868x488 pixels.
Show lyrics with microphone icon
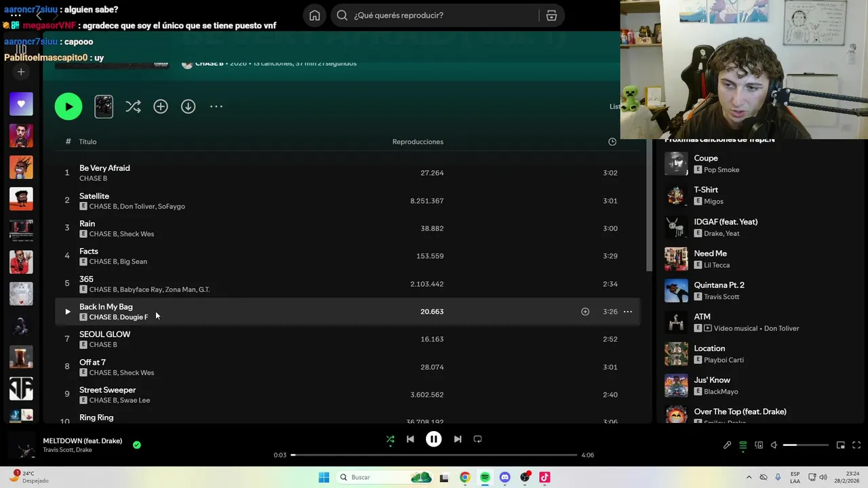[x=727, y=445]
